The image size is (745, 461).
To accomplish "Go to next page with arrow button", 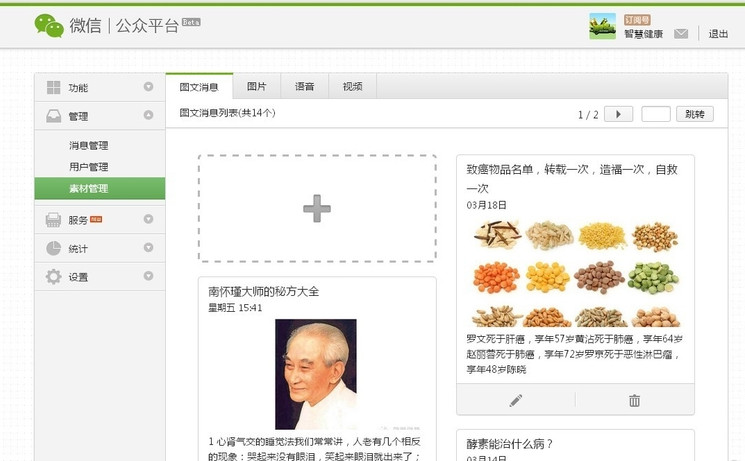I will (618, 114).
